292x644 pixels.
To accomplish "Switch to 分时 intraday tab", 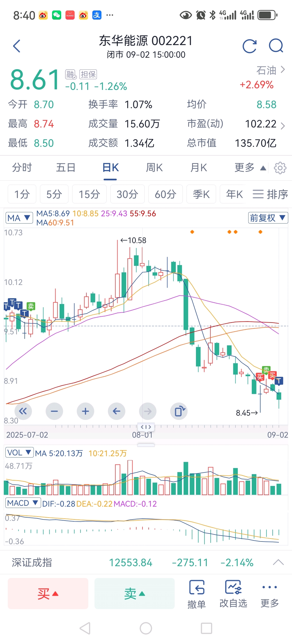I will tap(22, 168).
